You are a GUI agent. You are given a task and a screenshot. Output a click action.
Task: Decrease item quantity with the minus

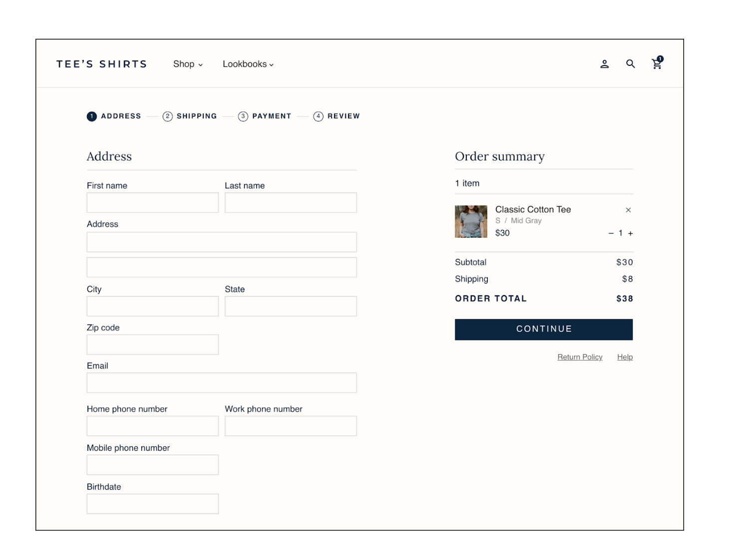[611, 233]
